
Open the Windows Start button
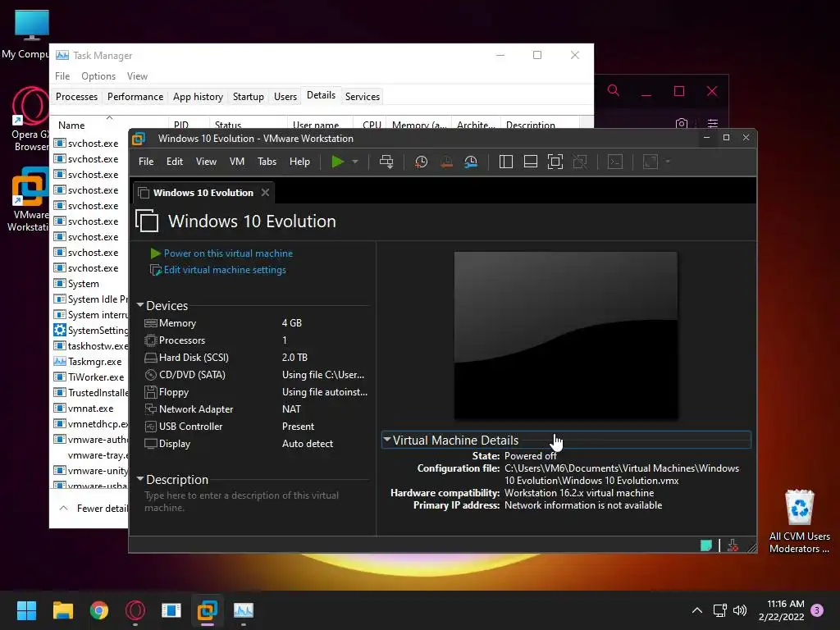pos(26,610)
